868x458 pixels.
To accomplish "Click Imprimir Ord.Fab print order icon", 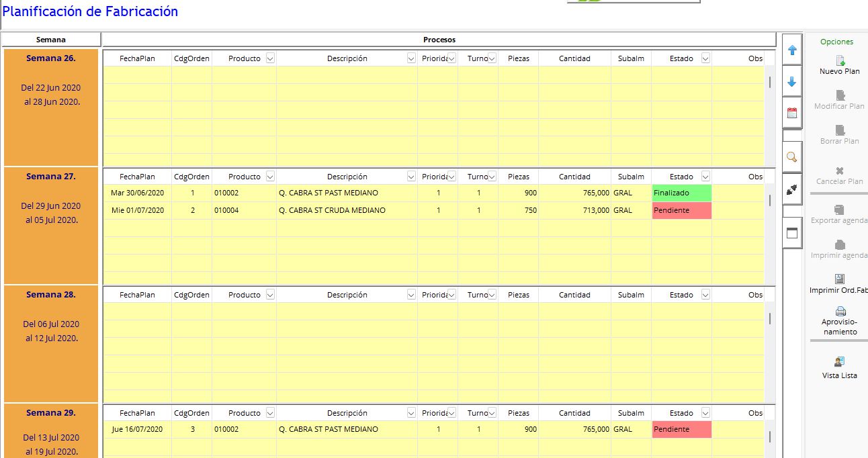I will tap(839, 283).
